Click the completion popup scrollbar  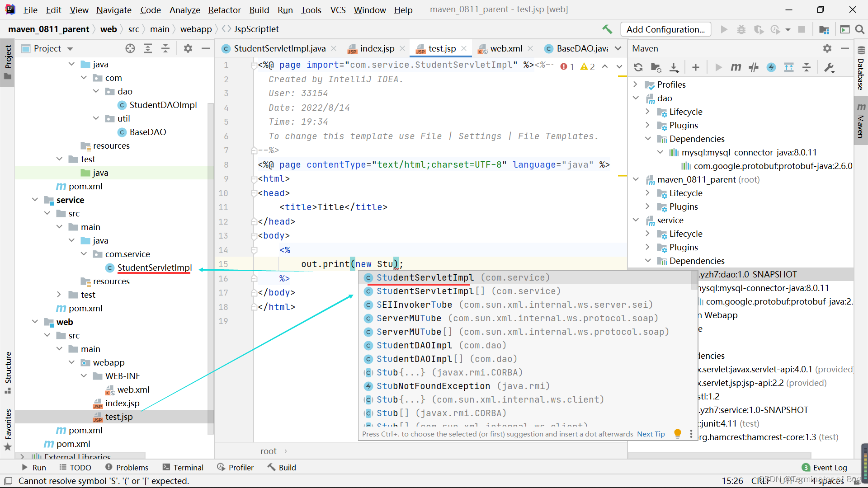coord(694,281)
